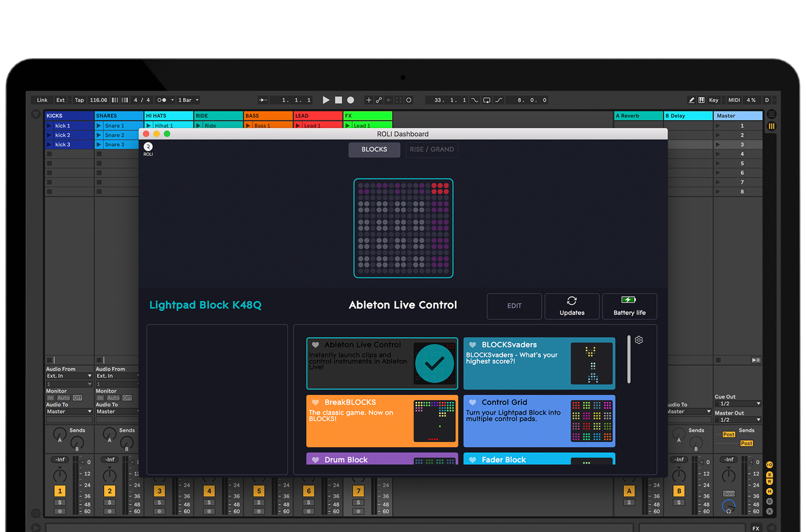Click the Updates refresh icon
The height and width of the screenshot is (532, 806).
[x=572, y=301]
